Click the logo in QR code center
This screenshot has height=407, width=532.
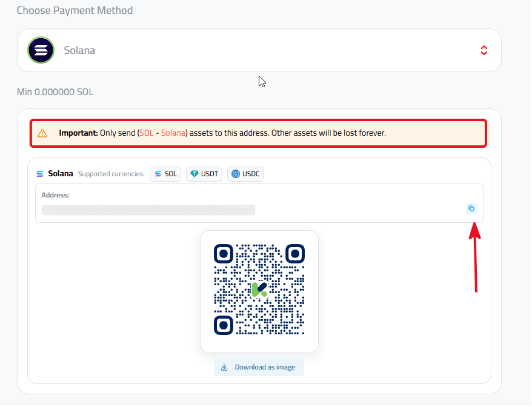[x=259, y=290]
